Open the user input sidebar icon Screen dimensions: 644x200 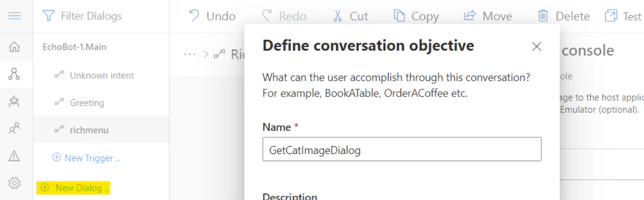pyautogui.click(x=15, y=129)
